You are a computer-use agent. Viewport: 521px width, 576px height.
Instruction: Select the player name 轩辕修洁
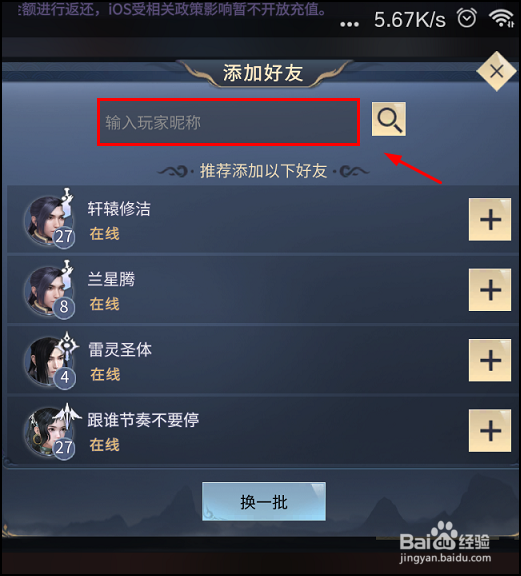click(x=119, y=209)
